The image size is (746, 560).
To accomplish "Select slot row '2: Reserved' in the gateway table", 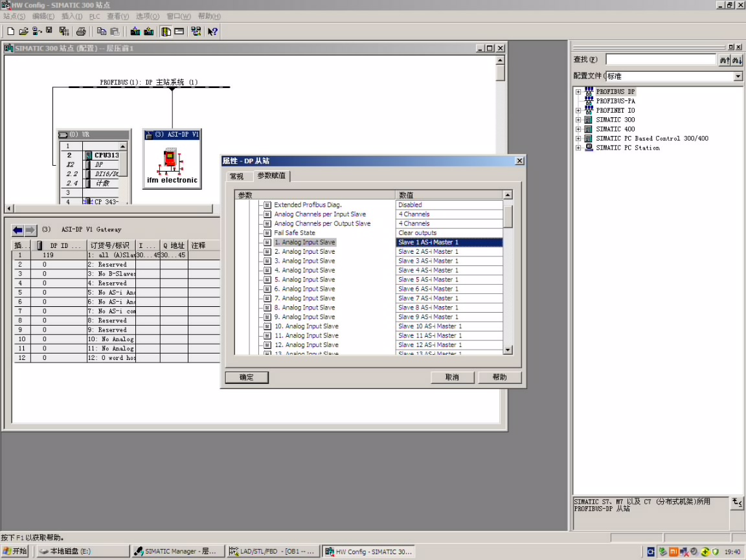I will pyautogui.click(x=116, y=265).
